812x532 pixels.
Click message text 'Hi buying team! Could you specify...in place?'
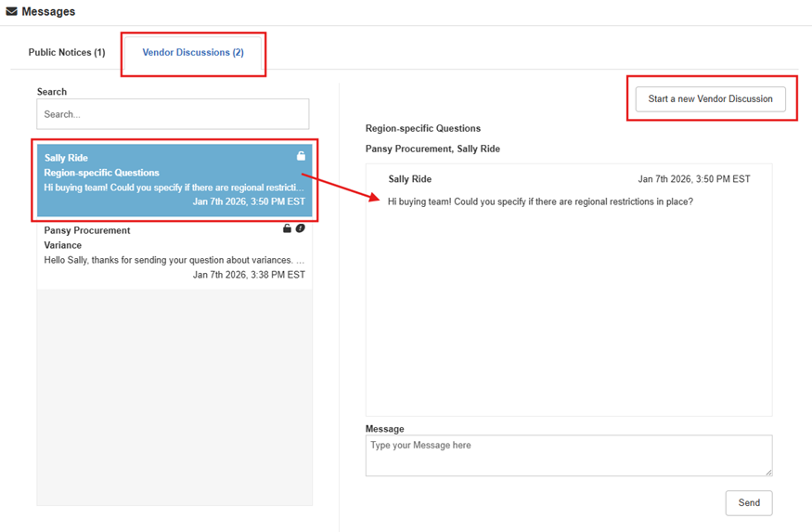(540, 201)
